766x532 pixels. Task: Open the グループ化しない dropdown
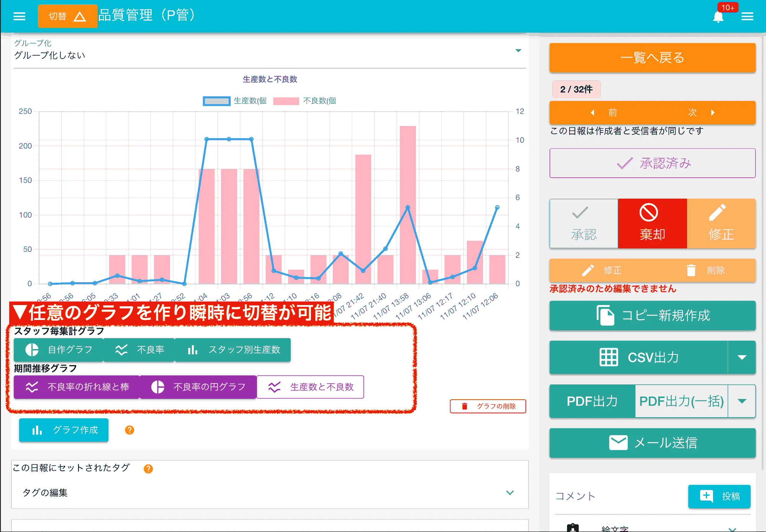(x=519, y=50)
